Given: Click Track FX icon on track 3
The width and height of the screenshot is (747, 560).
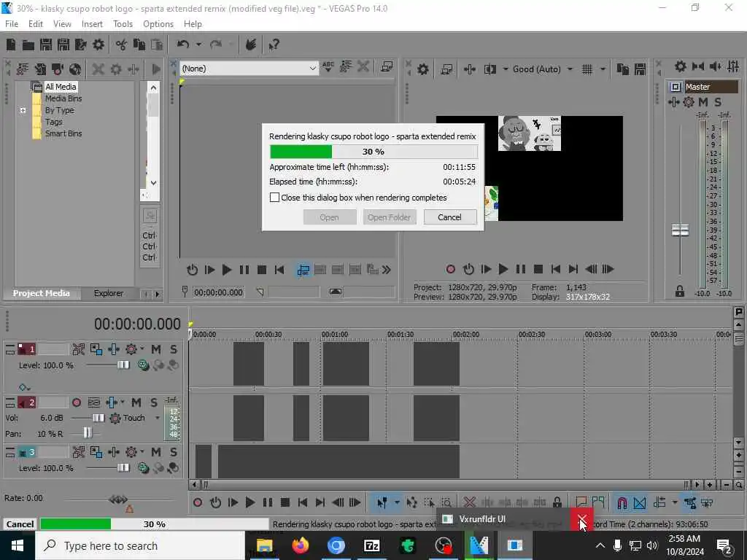Looking at the screenshot, I should click(131, 452).
